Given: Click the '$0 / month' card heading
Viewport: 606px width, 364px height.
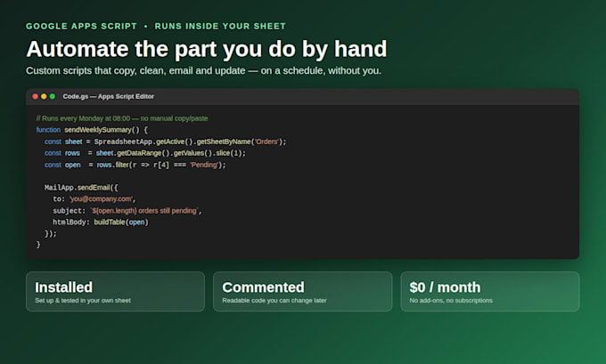Looking at the screenshot, I should click(445, 287).
